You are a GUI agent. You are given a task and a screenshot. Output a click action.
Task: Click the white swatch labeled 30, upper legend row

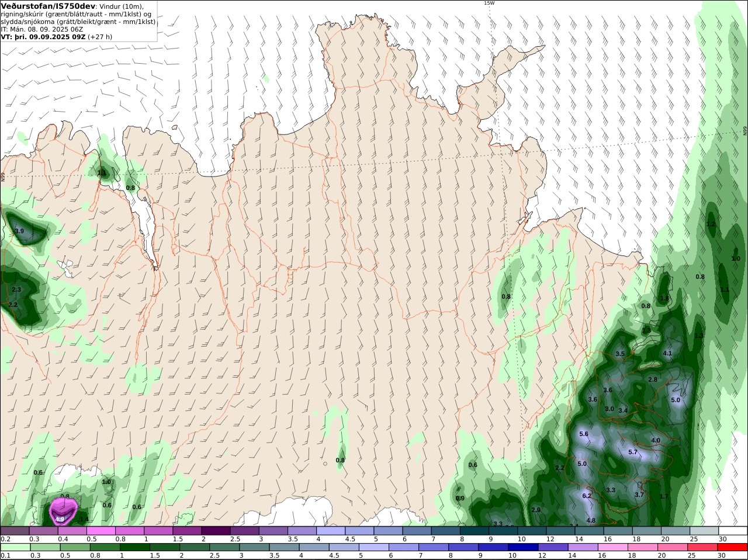click(x=733, y=531)
